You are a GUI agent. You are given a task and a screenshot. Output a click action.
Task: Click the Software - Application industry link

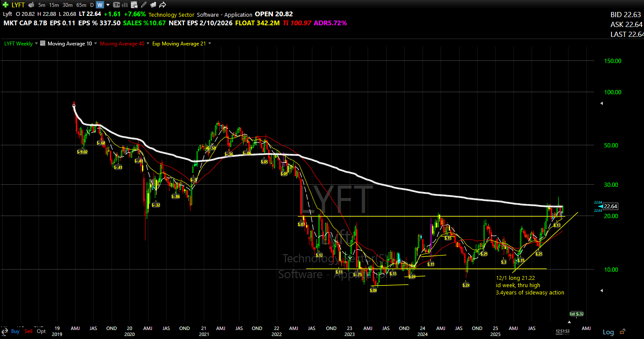[224, 15]
